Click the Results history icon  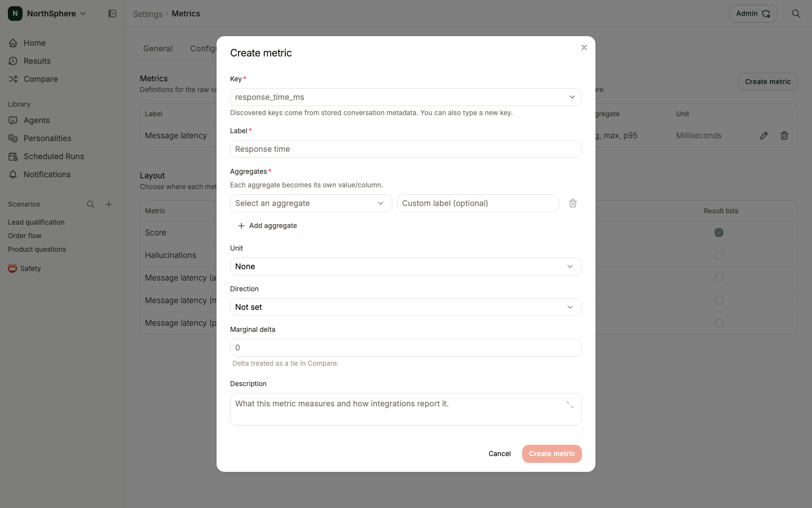point(13,61)
